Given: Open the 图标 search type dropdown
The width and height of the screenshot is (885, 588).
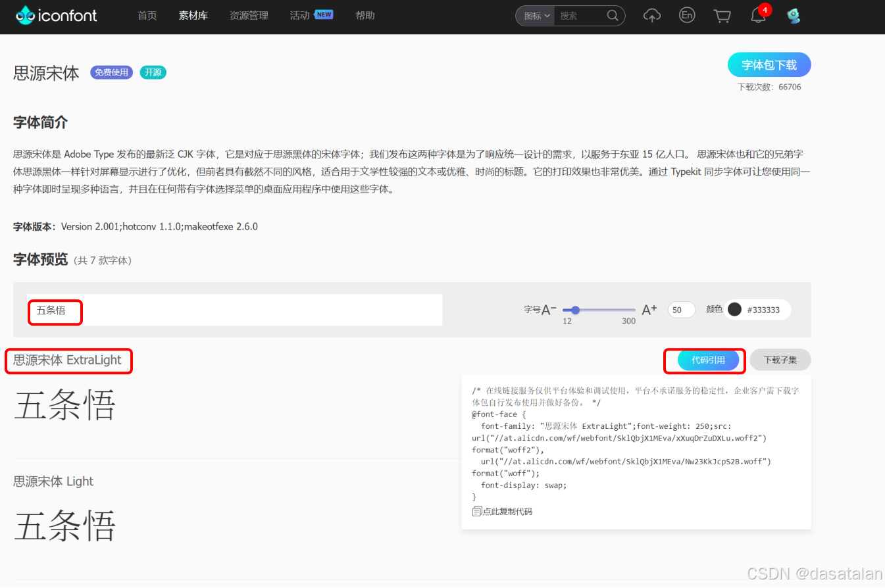Looking at the screenshot, I should click(x=536, y=16).
